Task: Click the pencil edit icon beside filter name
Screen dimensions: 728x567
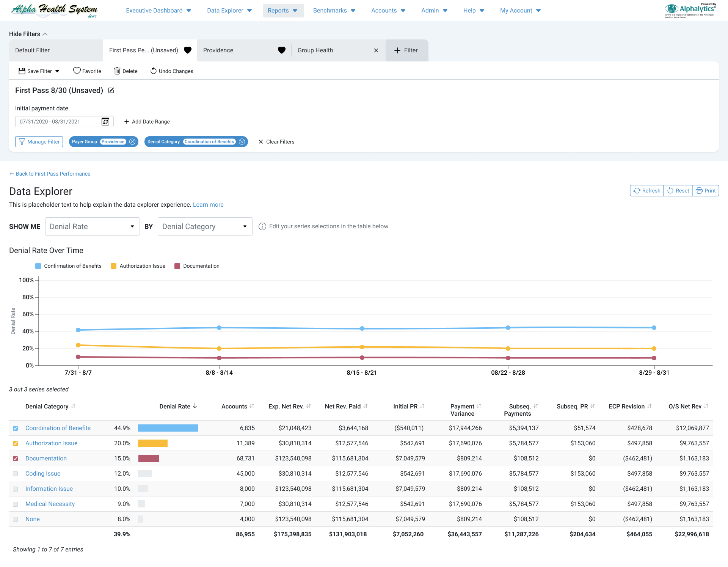Action: click(x=111, y=90)
